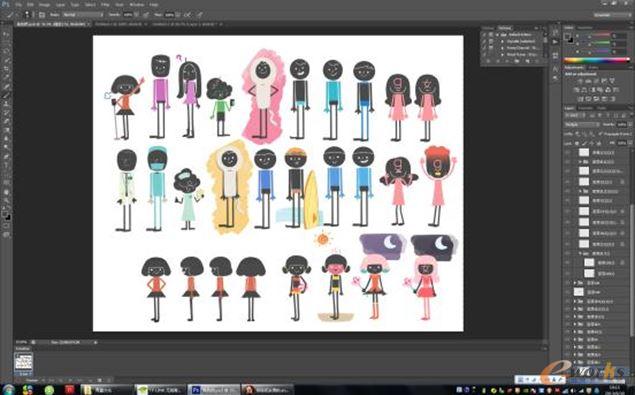Click the airbrush icon in options bar
The width and height of the screenshot is (635, 395).
(188, 15)
